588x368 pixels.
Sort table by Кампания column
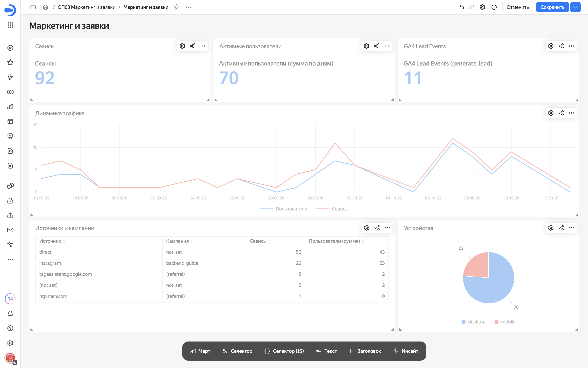point(179,241)
